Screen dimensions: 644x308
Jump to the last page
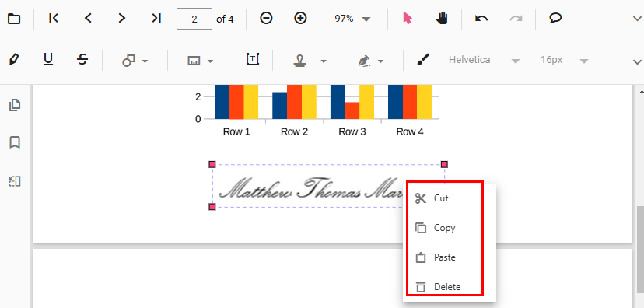(x=156, y=18)
